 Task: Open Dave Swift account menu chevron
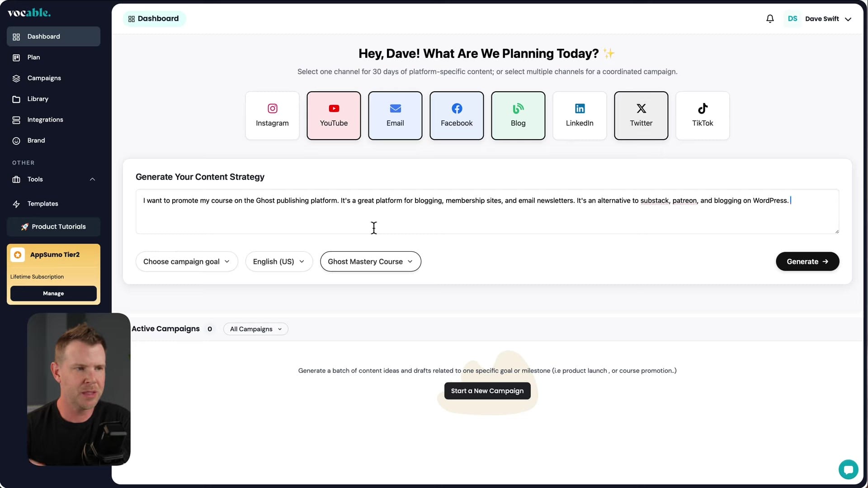pyautogui.click(x=848, y=19)
